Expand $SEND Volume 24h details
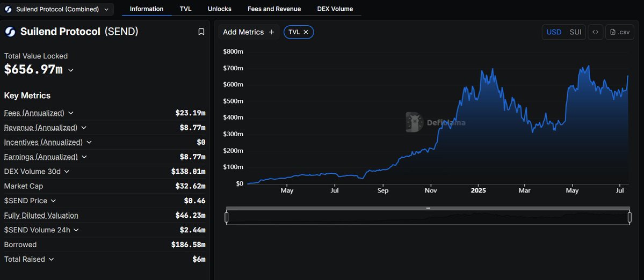 tap(76, 230)
